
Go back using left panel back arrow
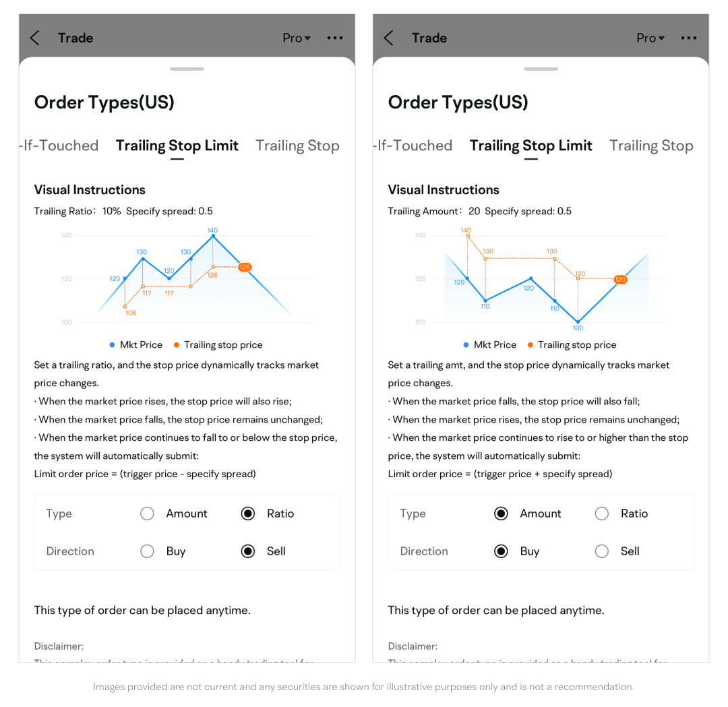(x=35, y=38)
